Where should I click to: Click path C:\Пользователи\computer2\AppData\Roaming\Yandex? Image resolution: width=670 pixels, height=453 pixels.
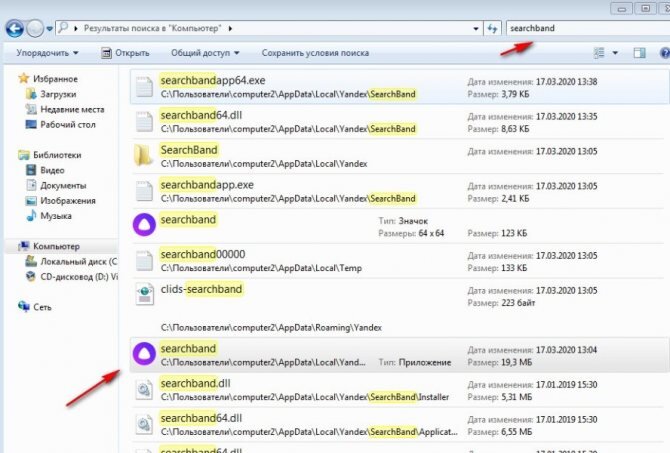tap(271, 328)
